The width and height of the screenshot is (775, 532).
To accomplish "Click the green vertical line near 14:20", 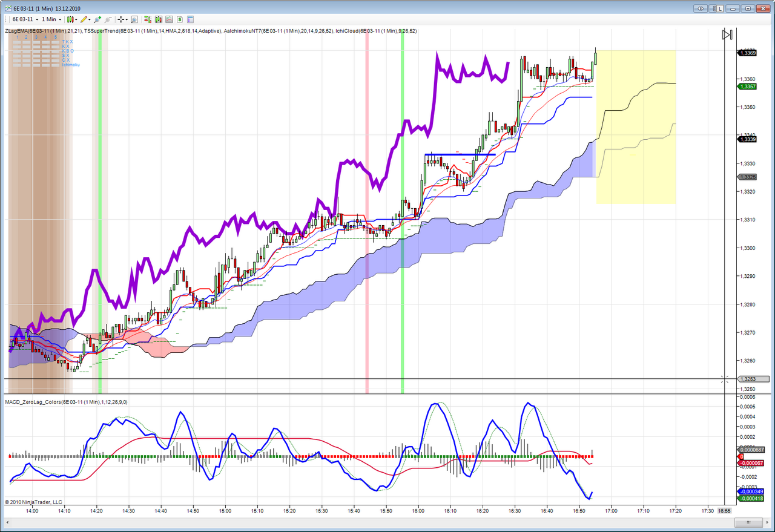I will (x=100, y=212).
